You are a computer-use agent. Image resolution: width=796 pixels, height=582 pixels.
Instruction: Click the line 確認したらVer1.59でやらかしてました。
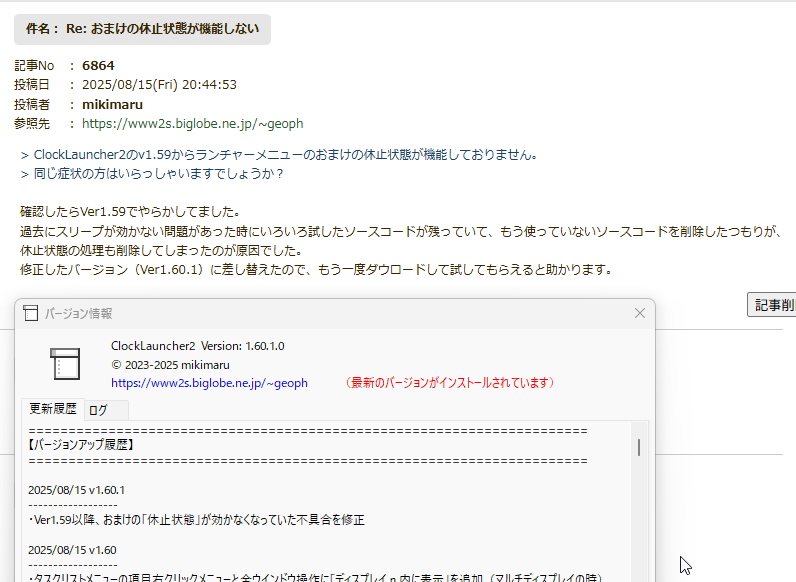tap(130, 211)
